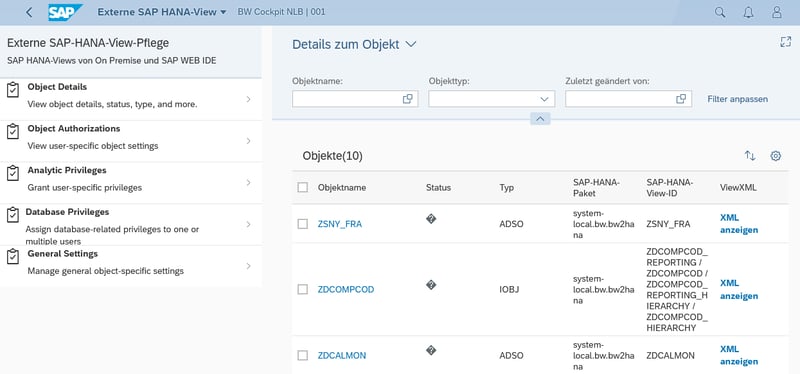Open the ZDCOMPCOD object link
The image size is (800, 374).
pos(346,289)
